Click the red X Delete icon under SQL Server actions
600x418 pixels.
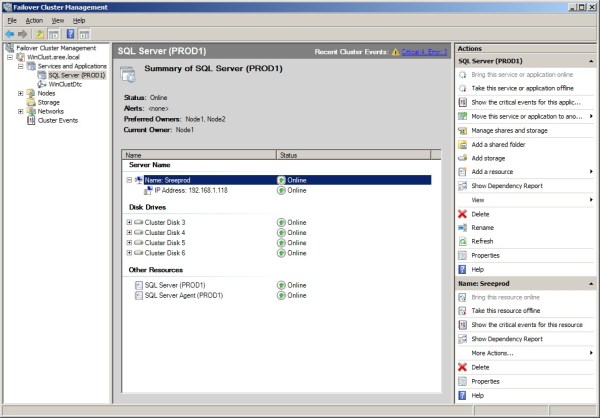coord(462,214)
